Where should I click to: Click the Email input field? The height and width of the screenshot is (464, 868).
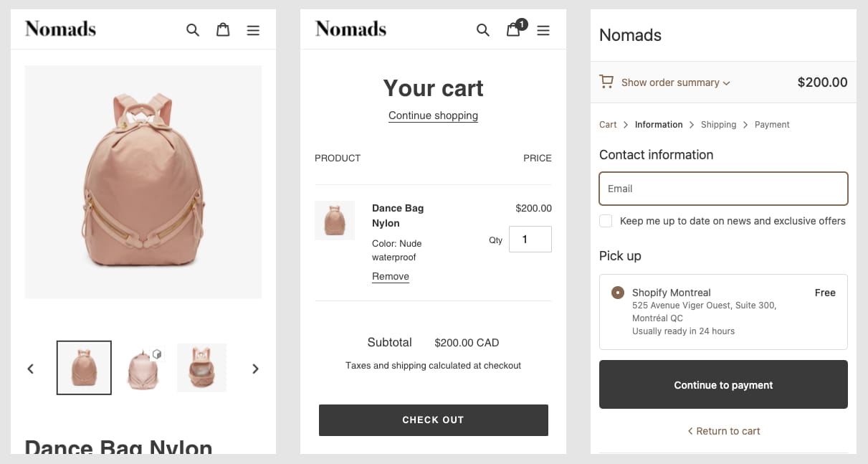point(722,188)
